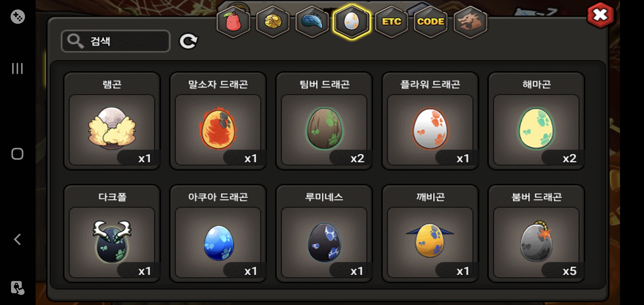Open the brown dragon head category tab
The image size is (644, 305).
click(x=470, y=22)
